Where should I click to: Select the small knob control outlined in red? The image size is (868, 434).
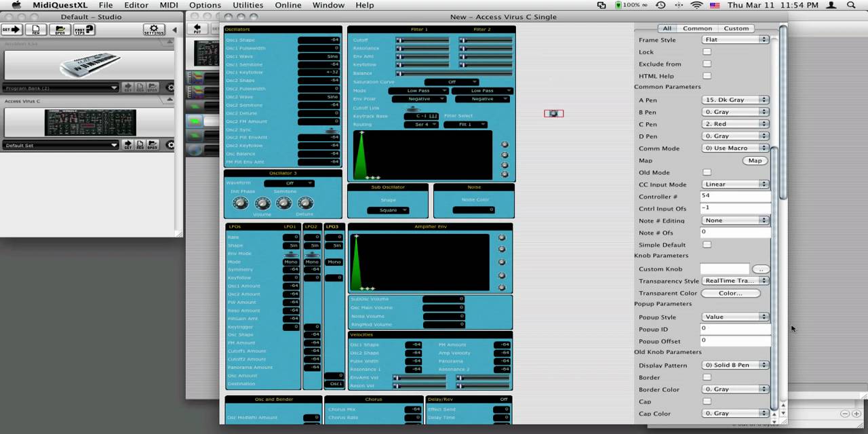coord(553,113)
